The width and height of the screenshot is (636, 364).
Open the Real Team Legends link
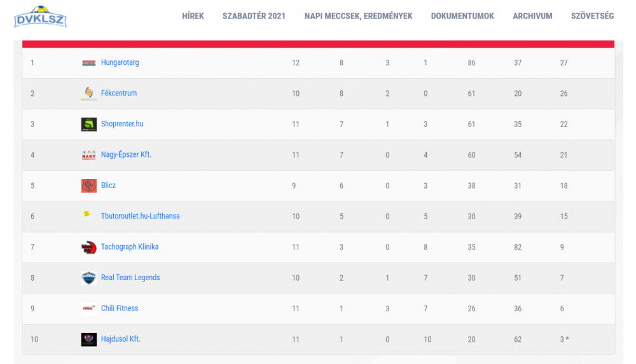tap(130, 278)
